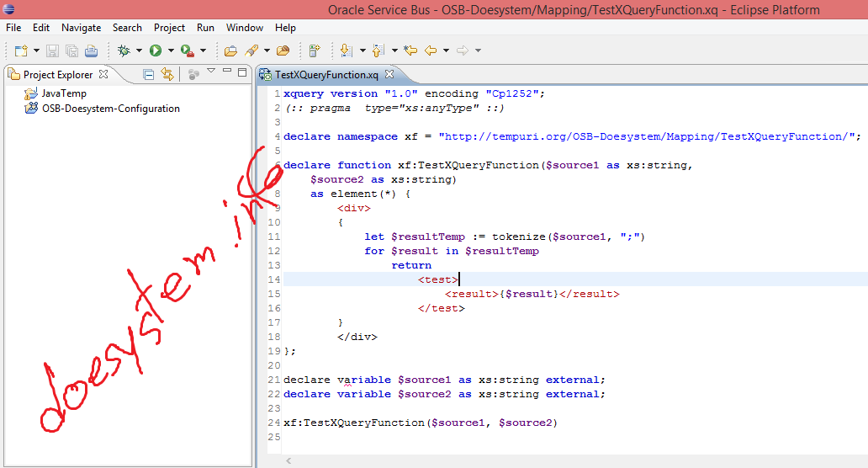Go to Next Annotation icon

(x=347, y=51)
